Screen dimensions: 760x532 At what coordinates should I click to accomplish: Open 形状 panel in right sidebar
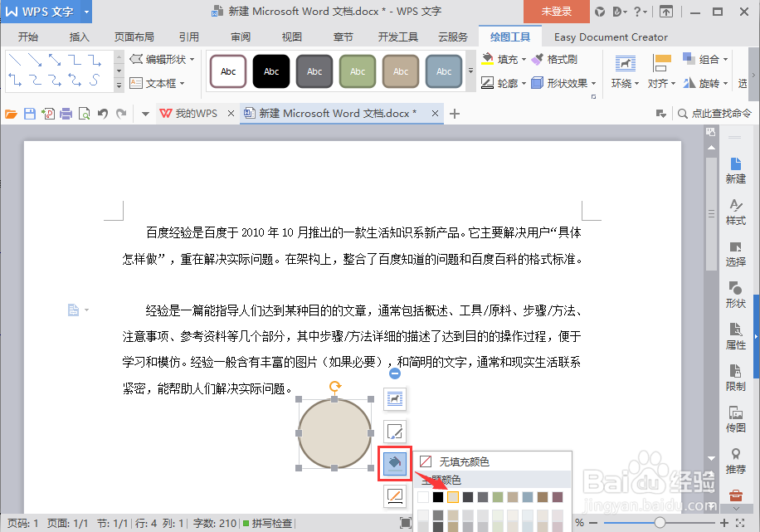[735, 295]
